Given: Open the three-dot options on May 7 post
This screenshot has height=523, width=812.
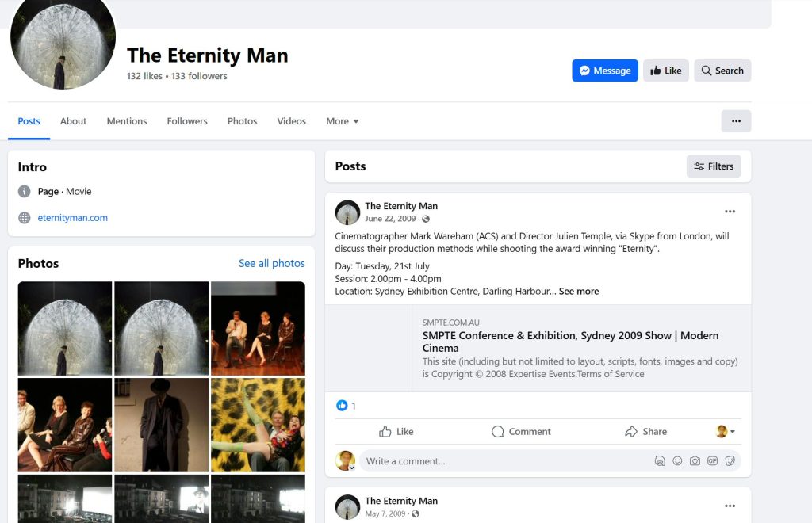Looking at the screenshot, I should click(730, 506).
